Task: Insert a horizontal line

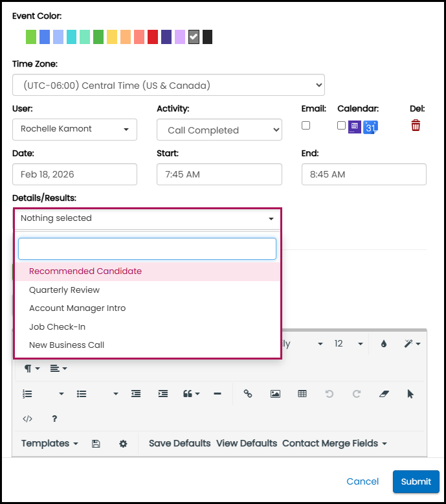Action: 217,394
